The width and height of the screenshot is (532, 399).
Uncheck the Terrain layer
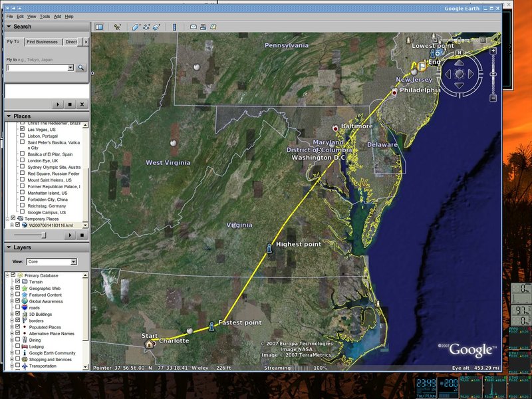point(18,281)
